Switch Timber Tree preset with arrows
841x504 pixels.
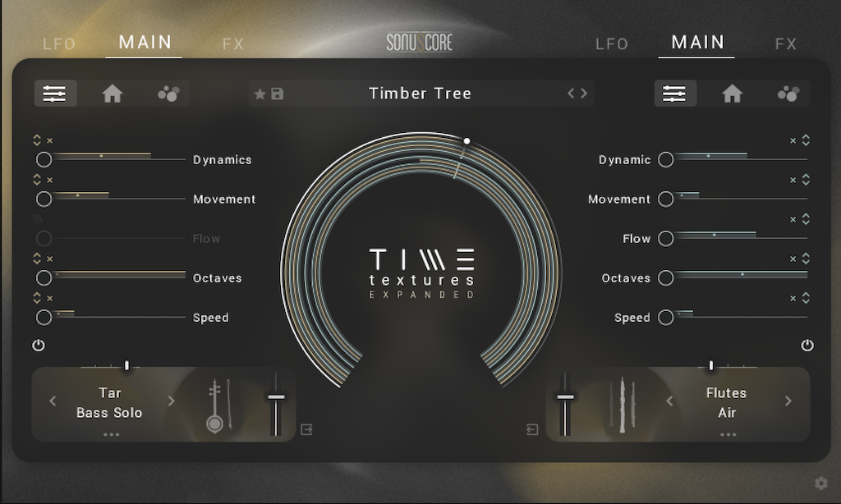577,94
